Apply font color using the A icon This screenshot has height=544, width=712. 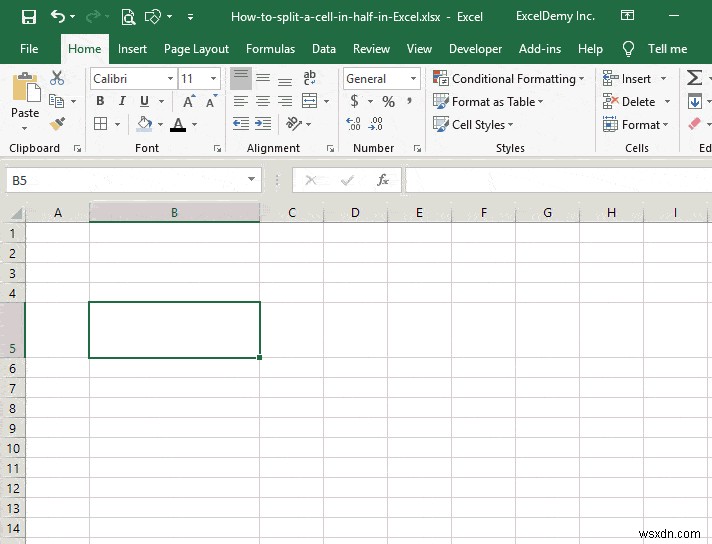(x=178, y=124)
